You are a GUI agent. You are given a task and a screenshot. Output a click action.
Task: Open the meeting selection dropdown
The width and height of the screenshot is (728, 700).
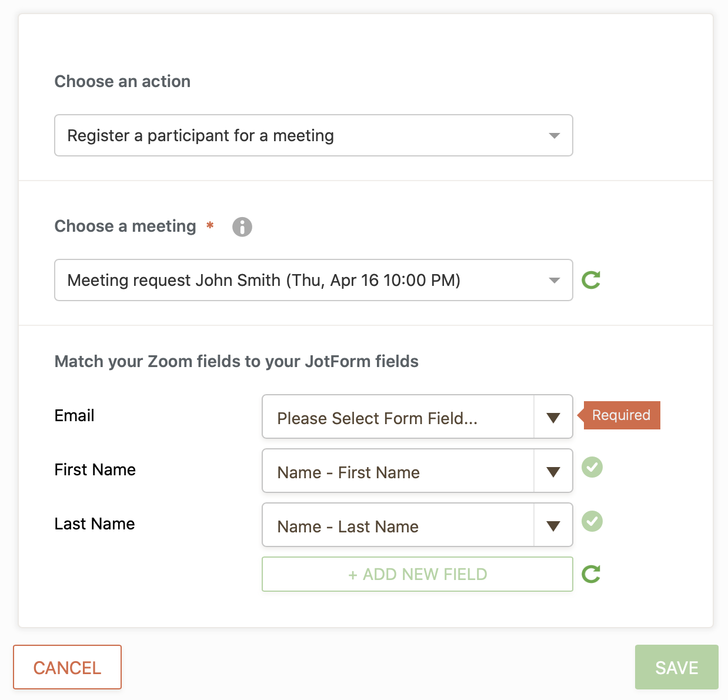pos(313,280)
